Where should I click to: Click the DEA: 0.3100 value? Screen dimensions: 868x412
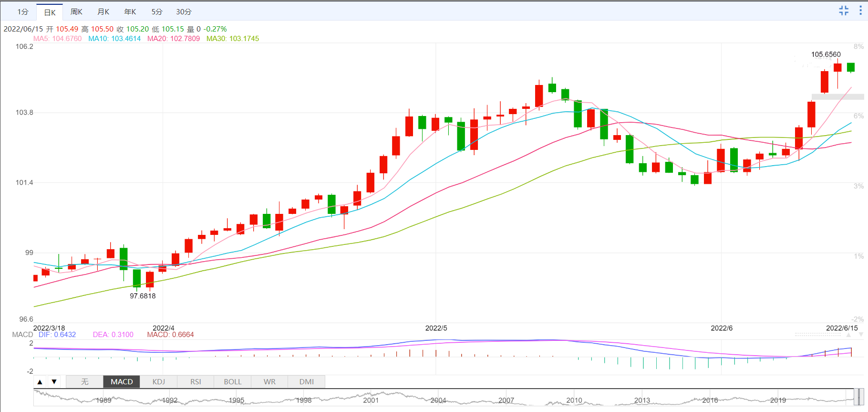(113, 335)
